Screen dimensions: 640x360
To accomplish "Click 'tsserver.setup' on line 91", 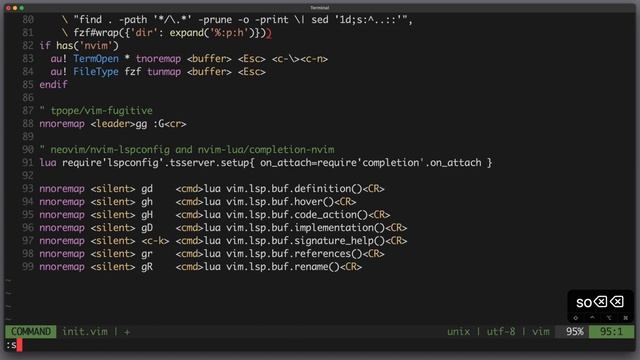I will pos(209,162).
